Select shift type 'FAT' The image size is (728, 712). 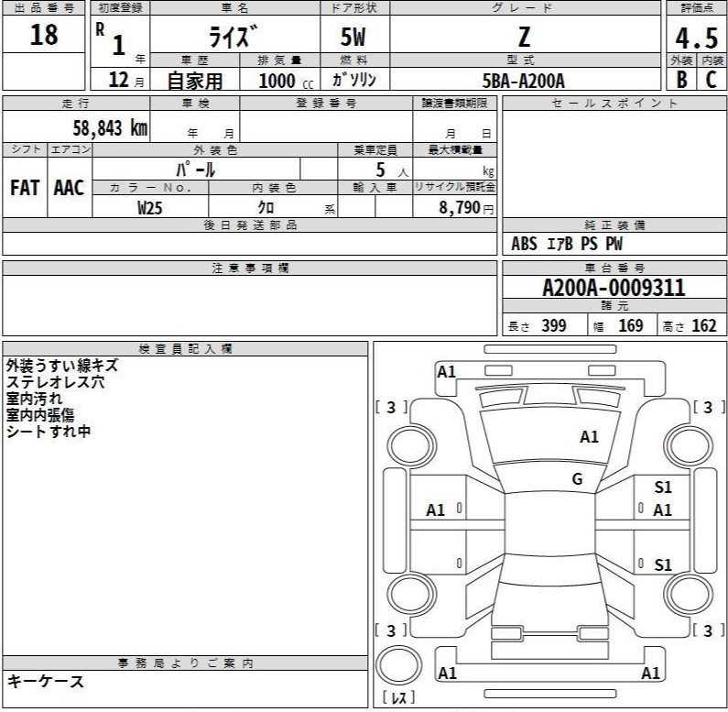[25, 188]
